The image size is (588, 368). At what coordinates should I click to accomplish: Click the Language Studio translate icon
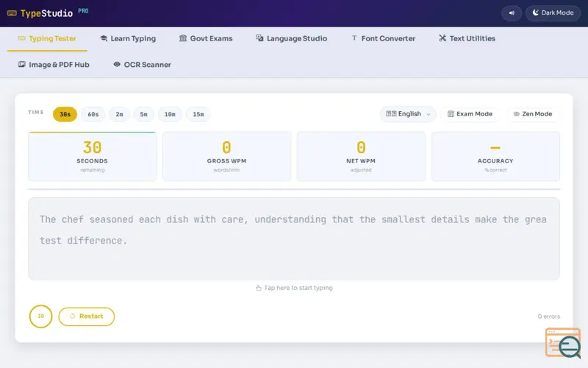(259, 38)
